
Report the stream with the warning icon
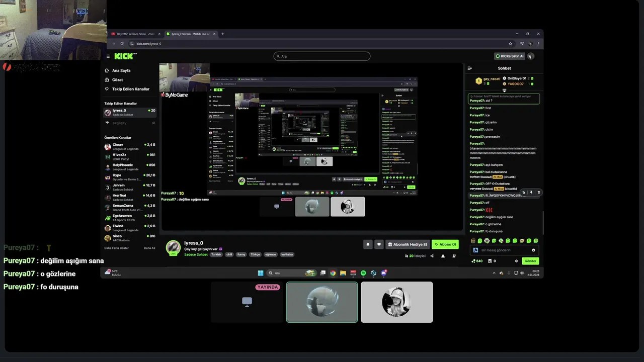click(443, 256)
